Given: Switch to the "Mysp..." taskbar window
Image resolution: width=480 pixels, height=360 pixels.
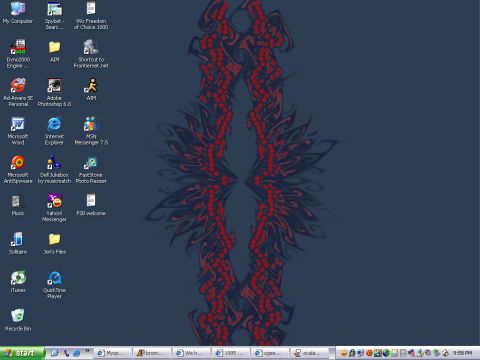Looking at the screenshot, I should click(113, 353).
